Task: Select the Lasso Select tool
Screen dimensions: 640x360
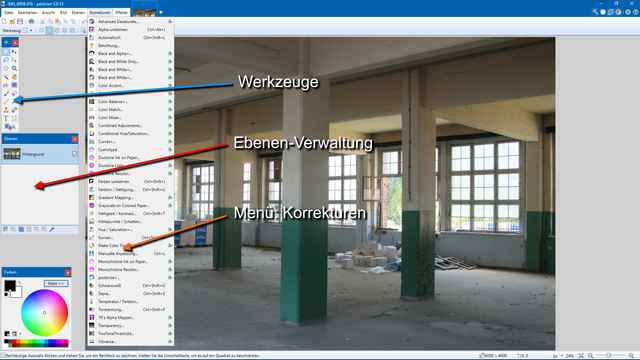Action: (6, 60)
